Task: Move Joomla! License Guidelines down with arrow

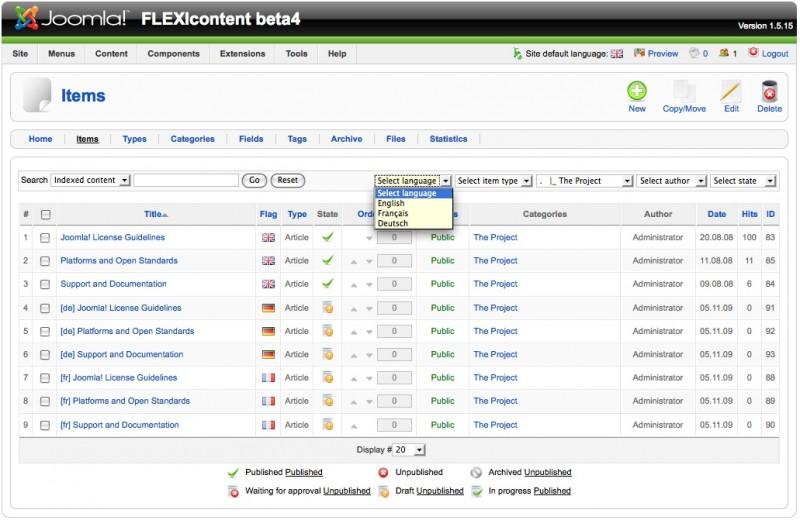Action: [x=369, y=238]
